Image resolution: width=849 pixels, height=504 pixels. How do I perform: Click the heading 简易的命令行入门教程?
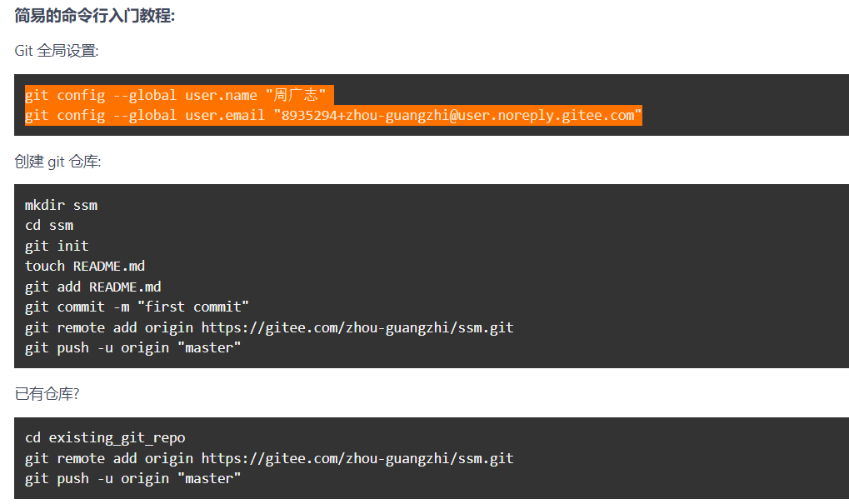tap(94, 15)
